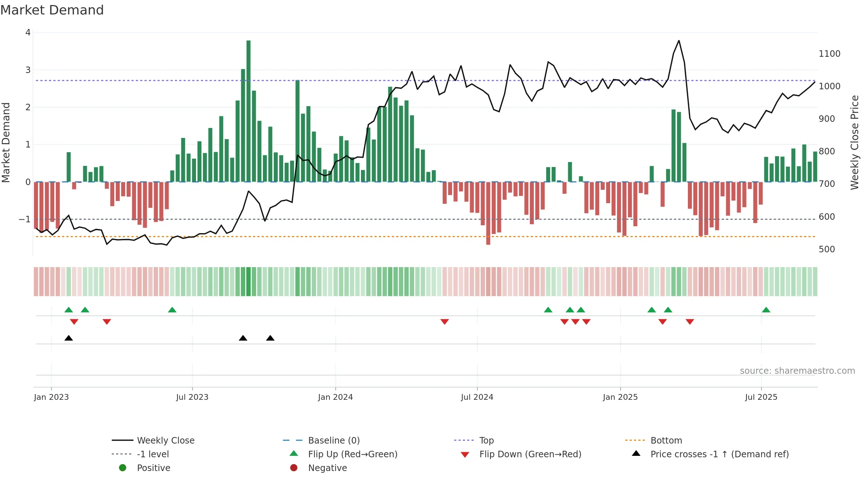Toggle Price crosses -1 legend label
The image size is (868, 488).
click(x=720, y=454)
